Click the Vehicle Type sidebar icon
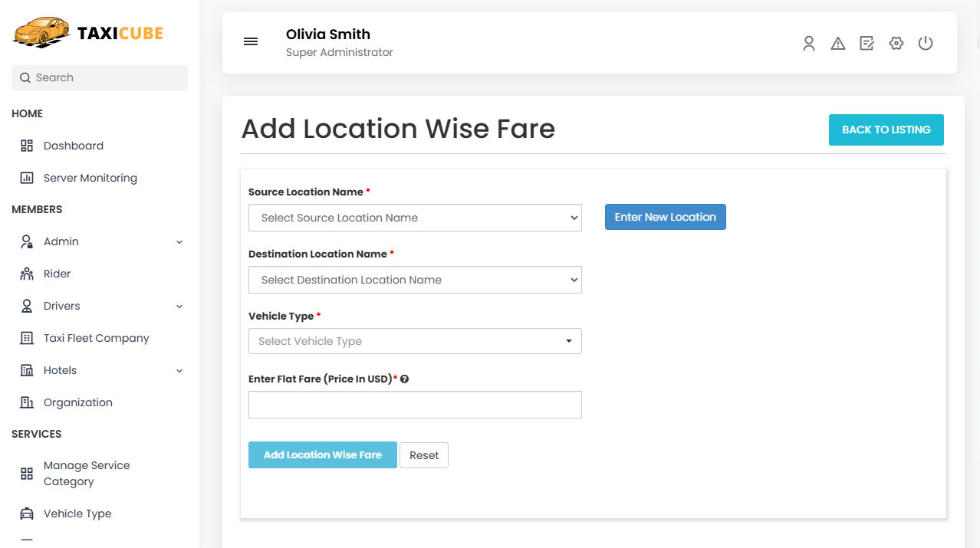This screenshot has height=548, width=980. (x=27, y=514)
